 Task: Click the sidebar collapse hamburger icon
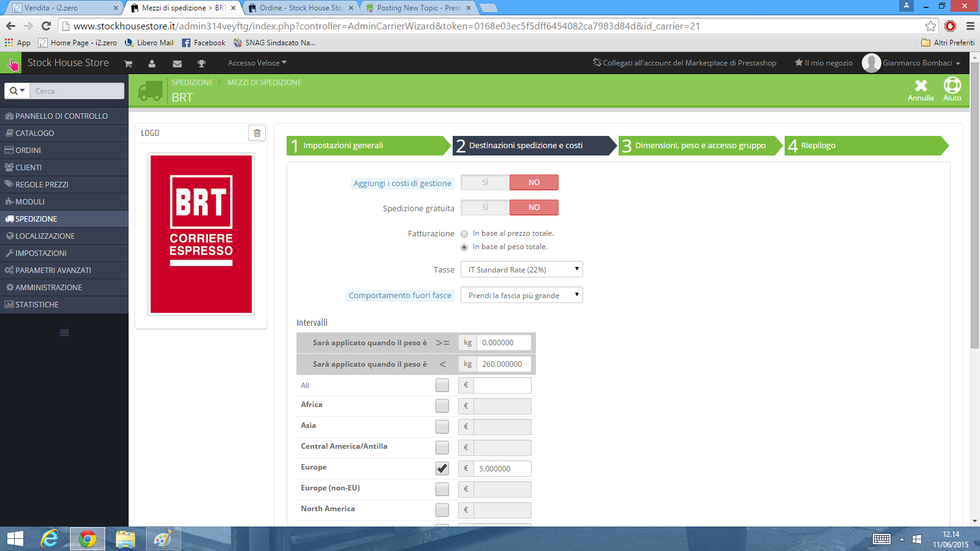[64, 333]
